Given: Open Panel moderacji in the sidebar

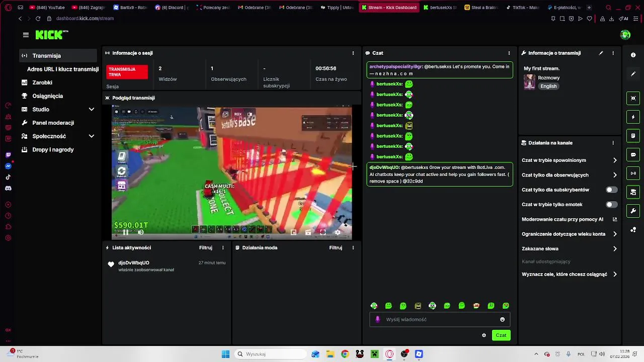Looking at the screenshot, I should click(53, 123).
